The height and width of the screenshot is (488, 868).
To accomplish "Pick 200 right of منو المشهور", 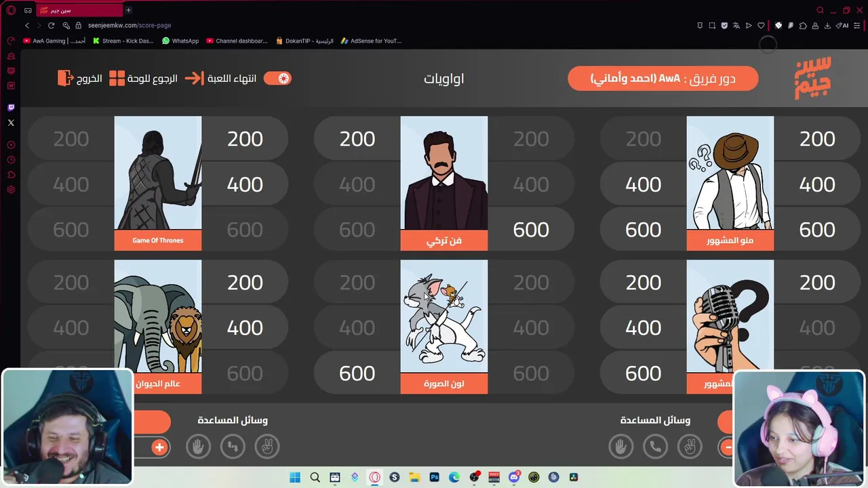I will [817, 139].
